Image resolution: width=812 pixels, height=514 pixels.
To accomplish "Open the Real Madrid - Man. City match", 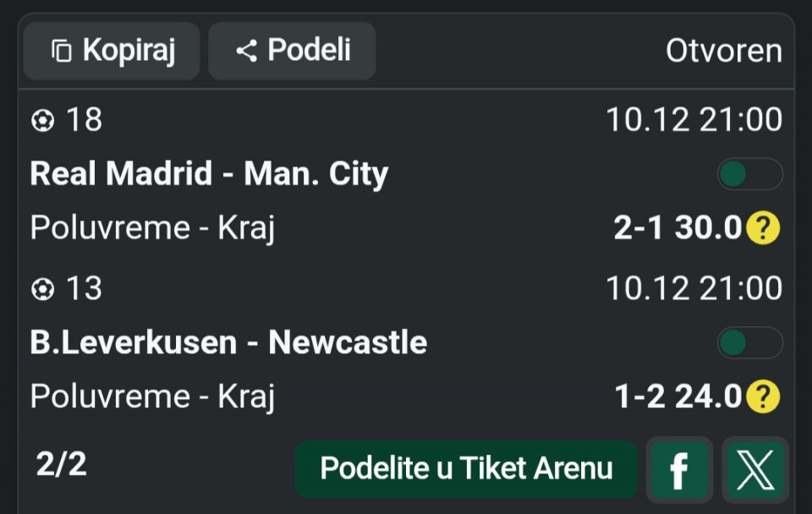I will tap(209, 174).
